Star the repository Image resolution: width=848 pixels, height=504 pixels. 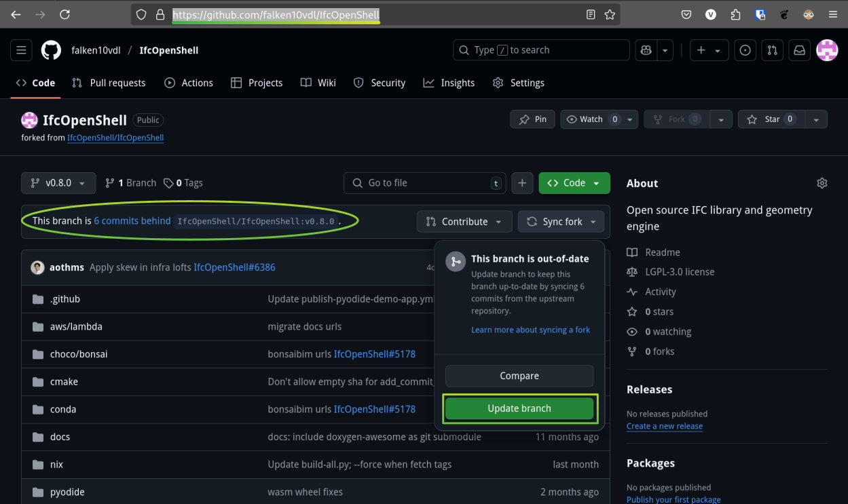click(771, 119)
